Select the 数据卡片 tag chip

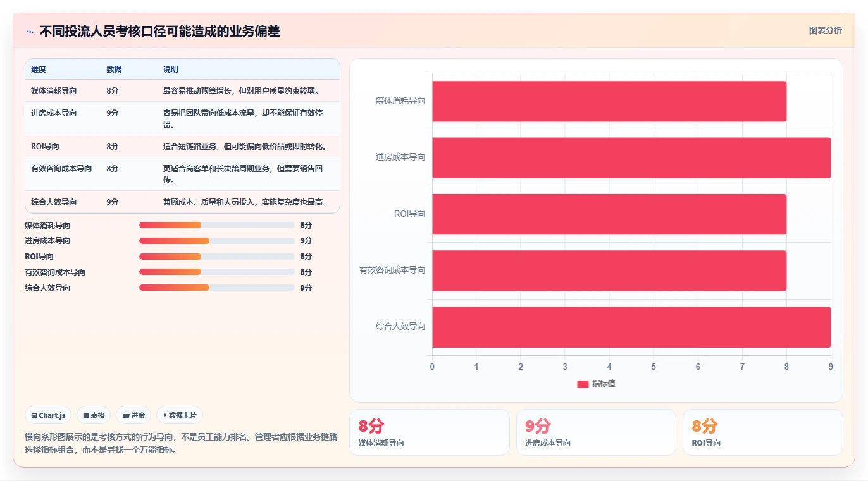(x=180, y=415)
